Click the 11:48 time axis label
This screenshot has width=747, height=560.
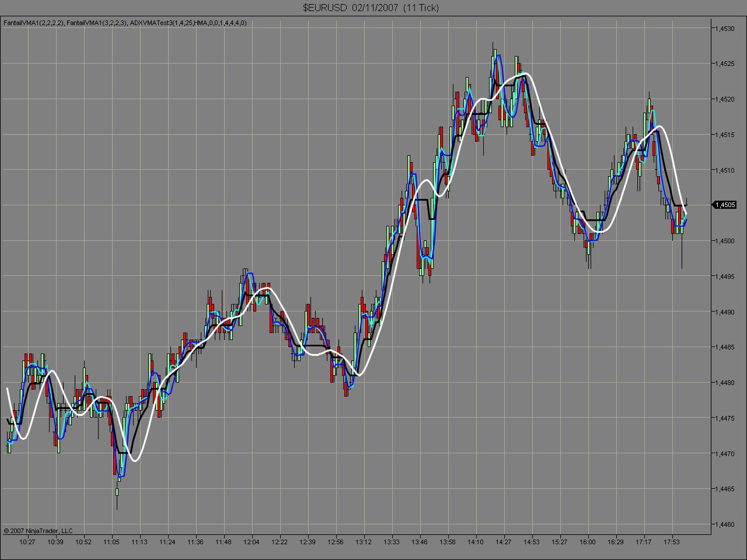coord(224,541)
